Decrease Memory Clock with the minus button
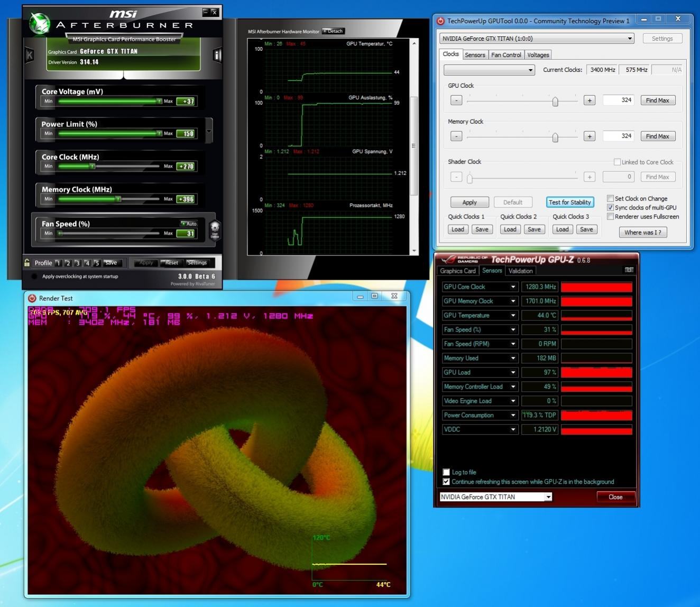 456,136
